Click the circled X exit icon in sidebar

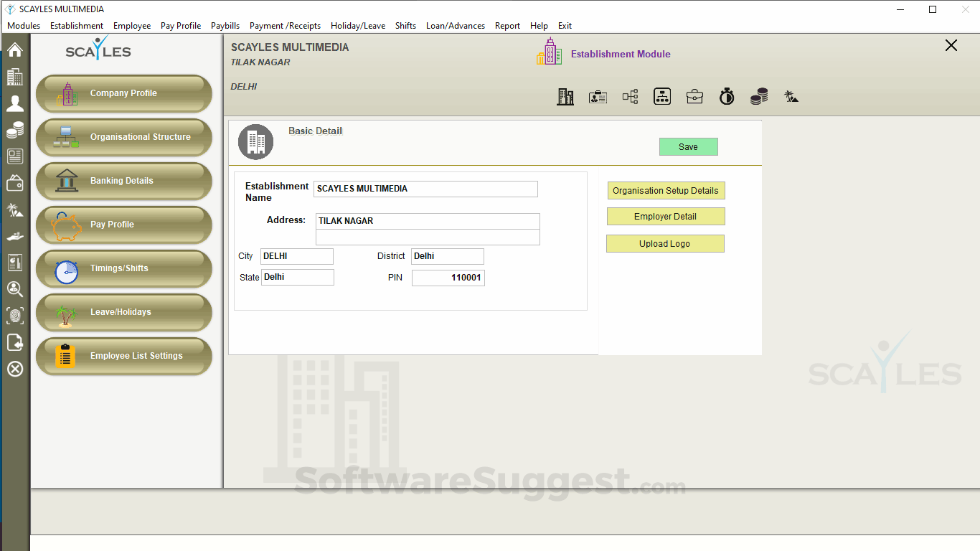click(15, 369)
